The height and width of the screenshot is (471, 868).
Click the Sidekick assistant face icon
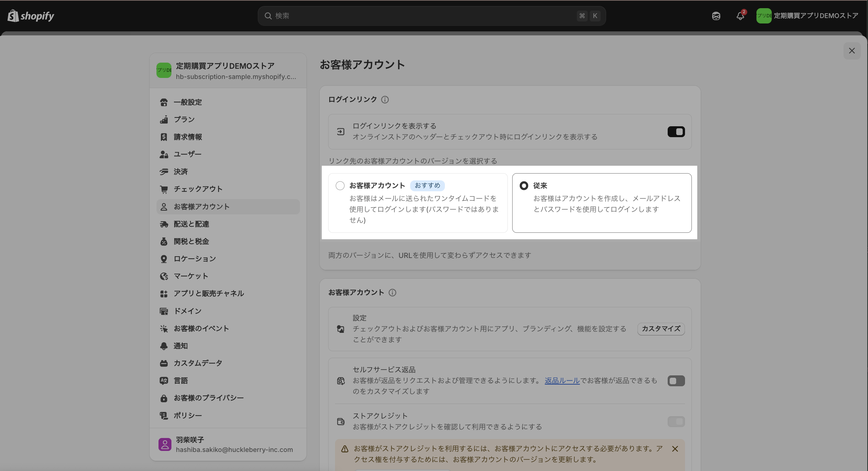click(x=716, y=16)
